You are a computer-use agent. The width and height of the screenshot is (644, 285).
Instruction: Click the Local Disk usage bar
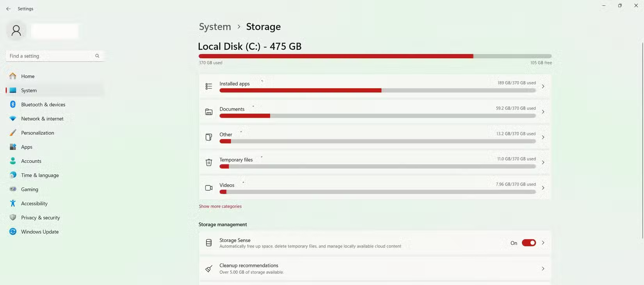click(375, 56)
